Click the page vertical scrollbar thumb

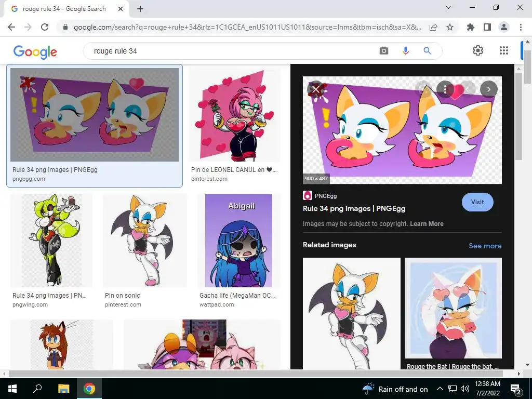click(527, 67)
